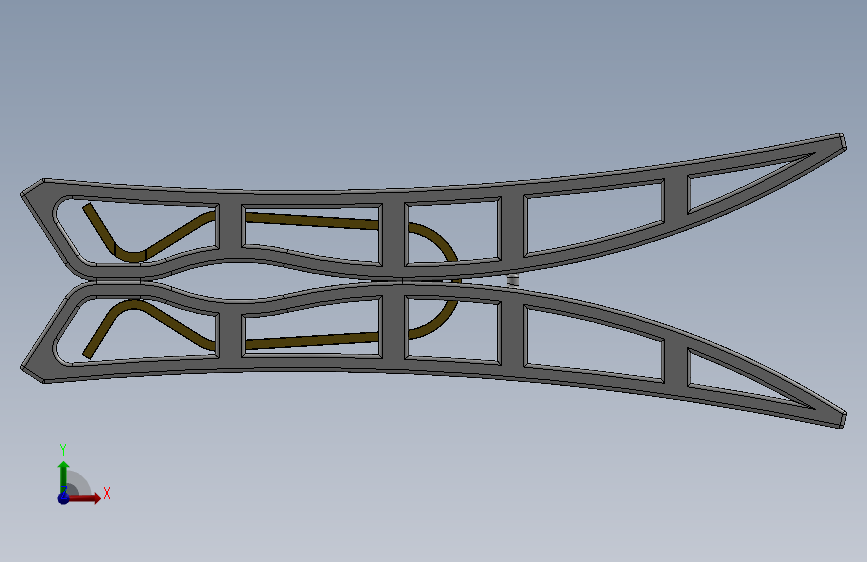Click the red X axis arrow of the triad
The image size is (867, 562).
click(x=84, y=498)
